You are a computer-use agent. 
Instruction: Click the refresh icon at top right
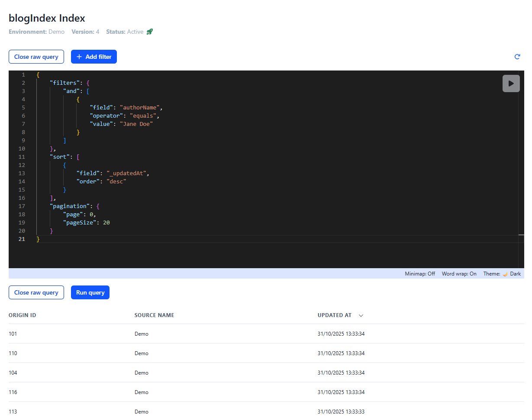pos(517,56)
